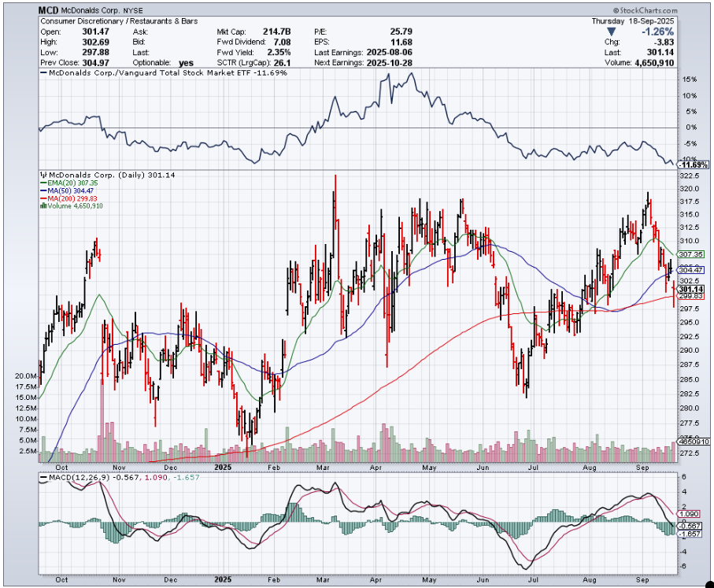Image resolution: width=714 pixels, height=588 pixels.
Task: Click the Mkt Cap value 214.7B
Action: click(277, 32)
